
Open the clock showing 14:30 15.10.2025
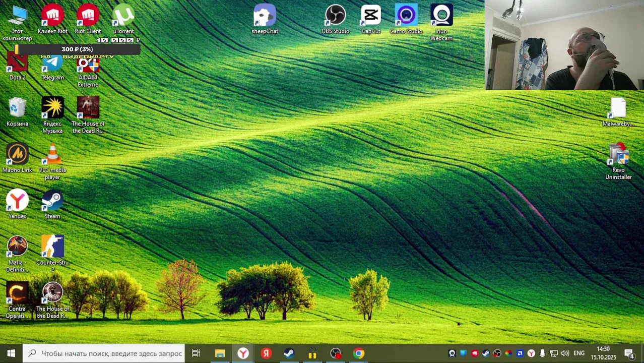pyautogui.click(x=603, y=353)
